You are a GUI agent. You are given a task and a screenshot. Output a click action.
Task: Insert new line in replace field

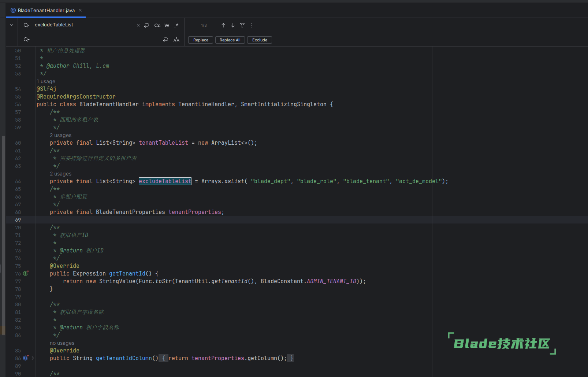point(165,40)
